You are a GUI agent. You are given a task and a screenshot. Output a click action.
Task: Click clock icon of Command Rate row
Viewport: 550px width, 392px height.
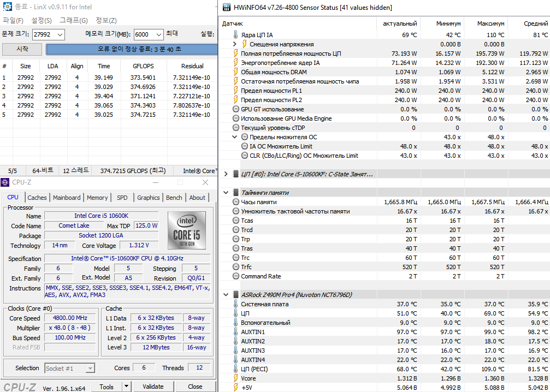[x=236, y=276]
